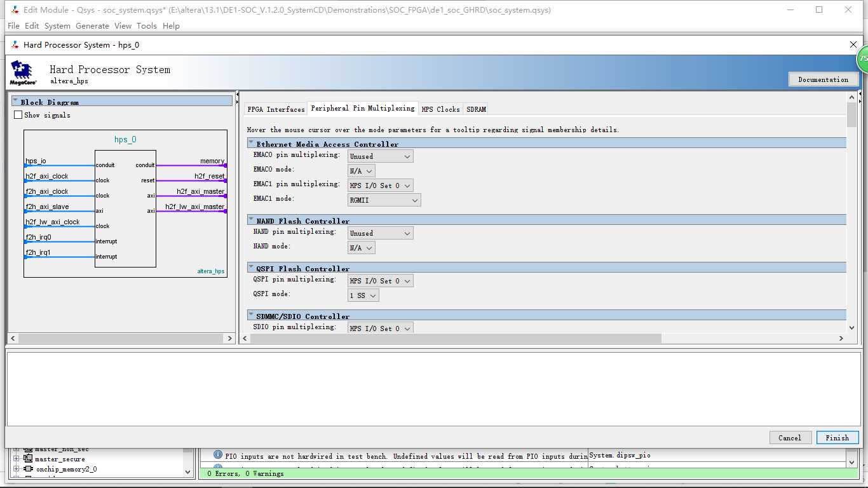The width and height of the screenshot is (868, 488).
Task: Click the h2f_axi_clock signal label
Action: [47, 176]
